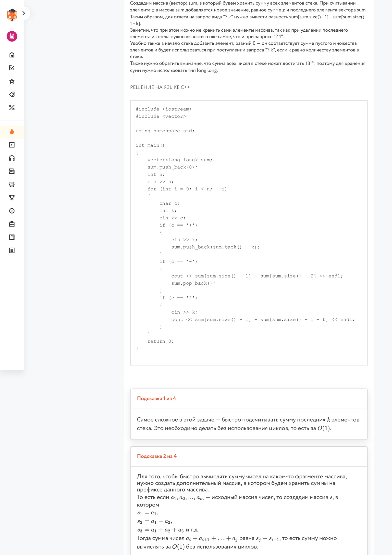Click the bus icon in sidebar
The image size is (392, 555).
pyautogui.click(x=12, y=184)
